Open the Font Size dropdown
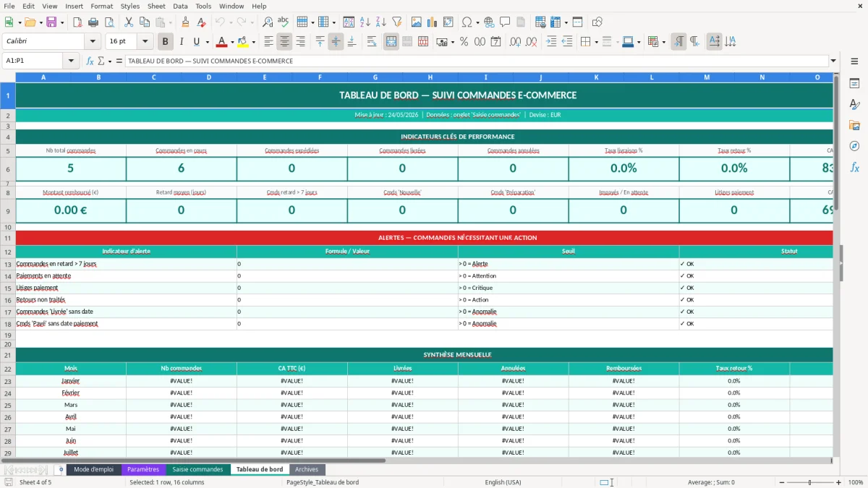Screen dimensions: 868x488 tap(145, 42)
